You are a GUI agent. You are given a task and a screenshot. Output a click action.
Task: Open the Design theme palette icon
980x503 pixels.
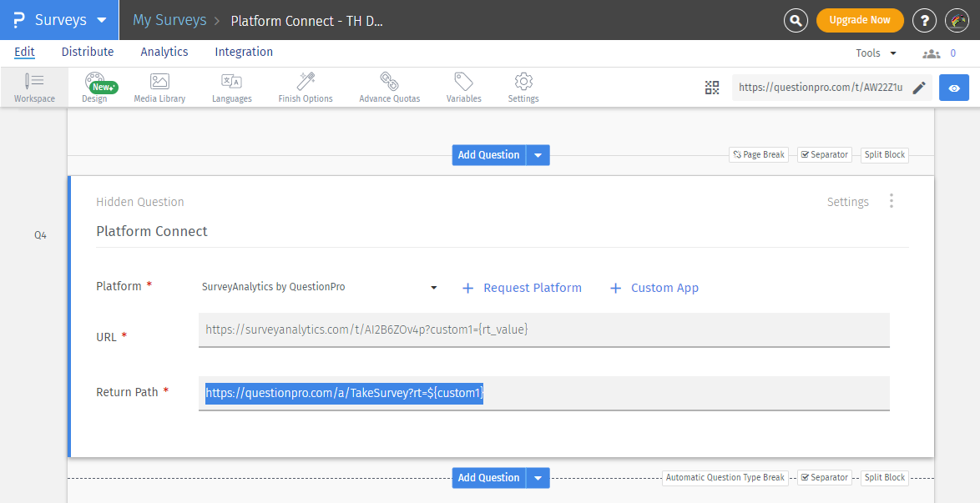[x=94, y=82]
